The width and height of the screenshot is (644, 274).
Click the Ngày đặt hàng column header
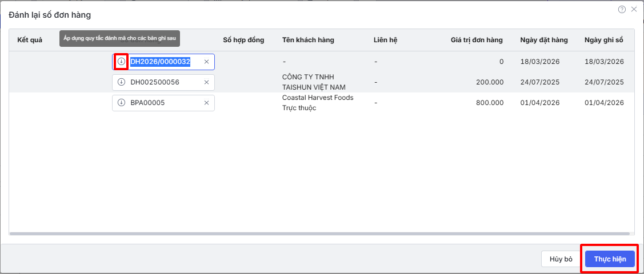[543, 40]
